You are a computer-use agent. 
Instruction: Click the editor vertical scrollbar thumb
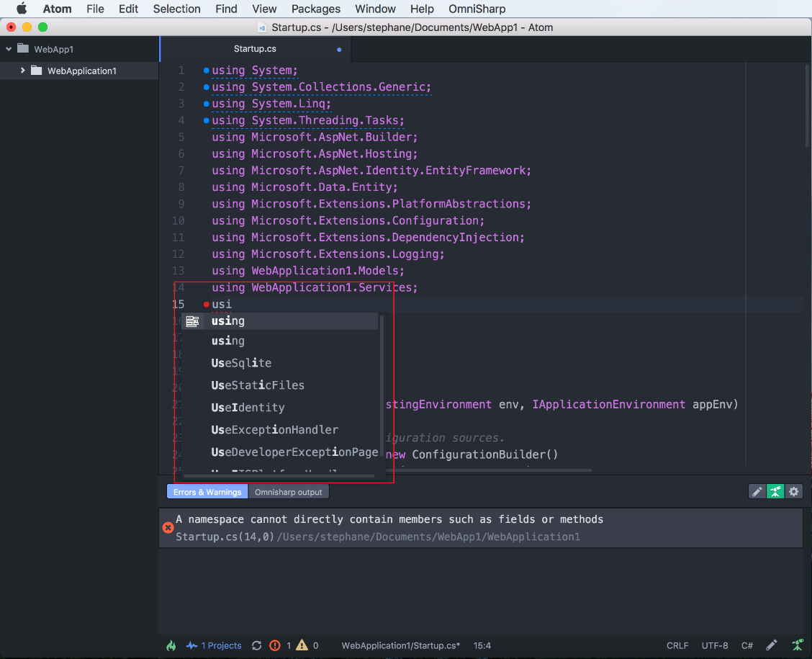click(x=807, y=104)
